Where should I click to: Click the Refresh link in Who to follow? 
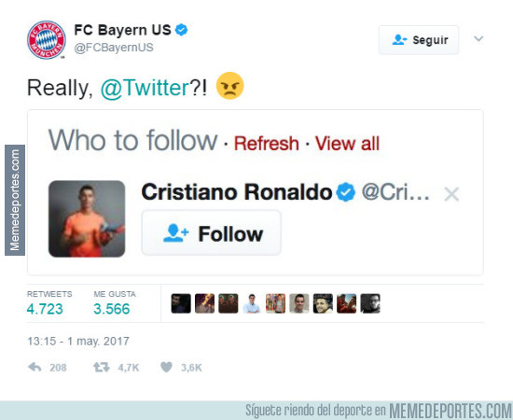[x=267, y=144]
